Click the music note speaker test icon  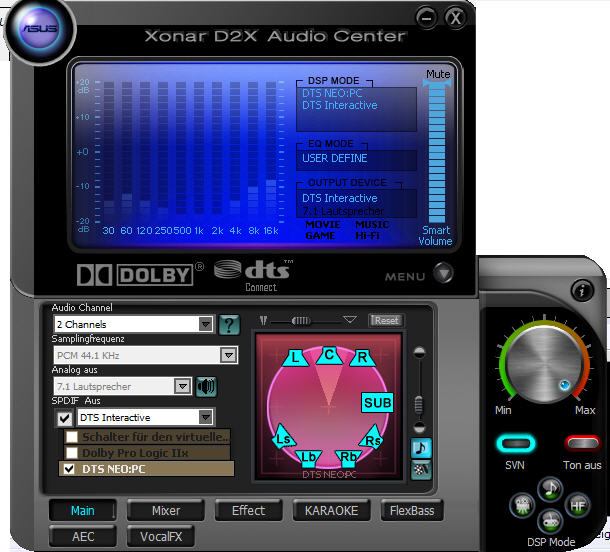pos(421,448)
